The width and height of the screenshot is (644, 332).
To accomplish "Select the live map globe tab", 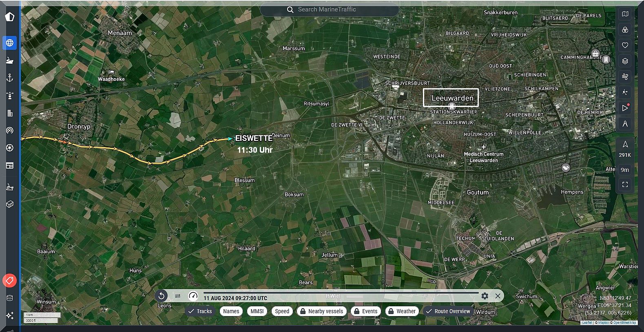I will click(x=10, y=43).
